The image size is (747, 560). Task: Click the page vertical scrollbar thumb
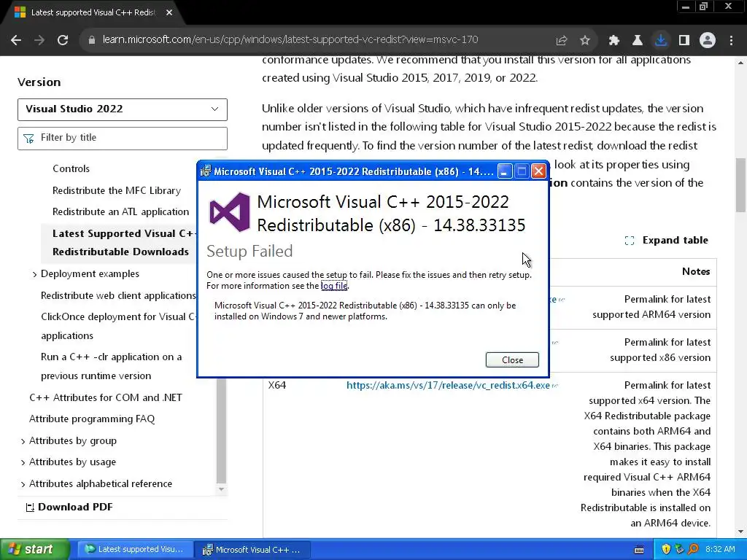741,185
